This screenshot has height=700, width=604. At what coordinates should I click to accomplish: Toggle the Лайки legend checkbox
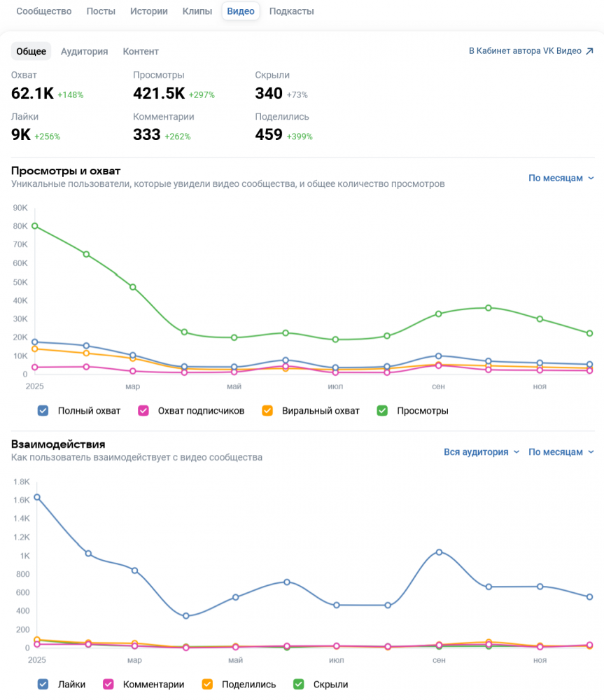(x=43, y=685)
